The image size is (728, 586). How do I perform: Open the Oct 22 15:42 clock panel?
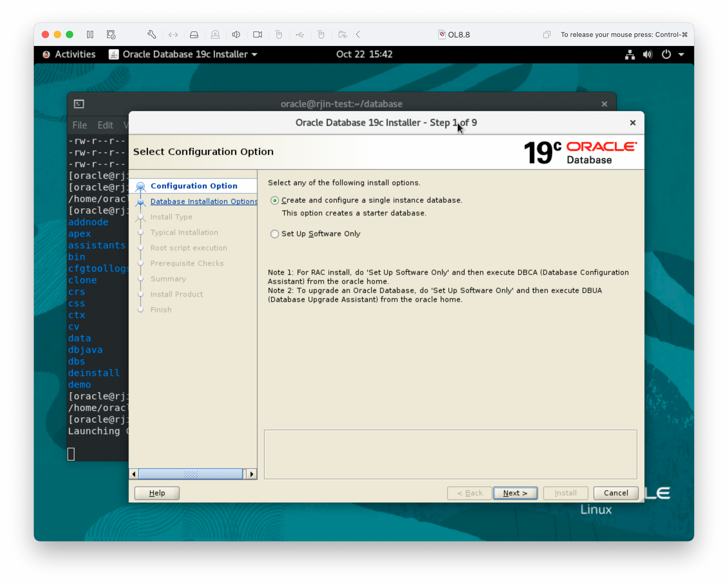click(364, 54)
